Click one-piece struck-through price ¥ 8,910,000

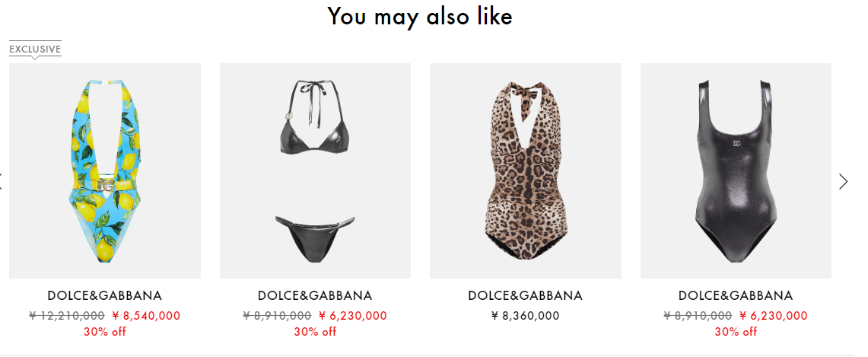click(x=698, y=316)
